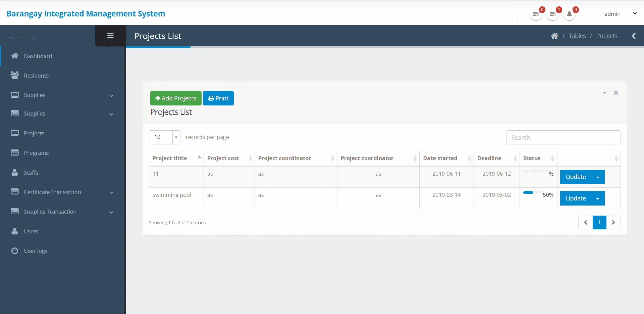Toggle the sidebar hamburger menu
Screen dimensions: 644x314
tap(110, 36)
